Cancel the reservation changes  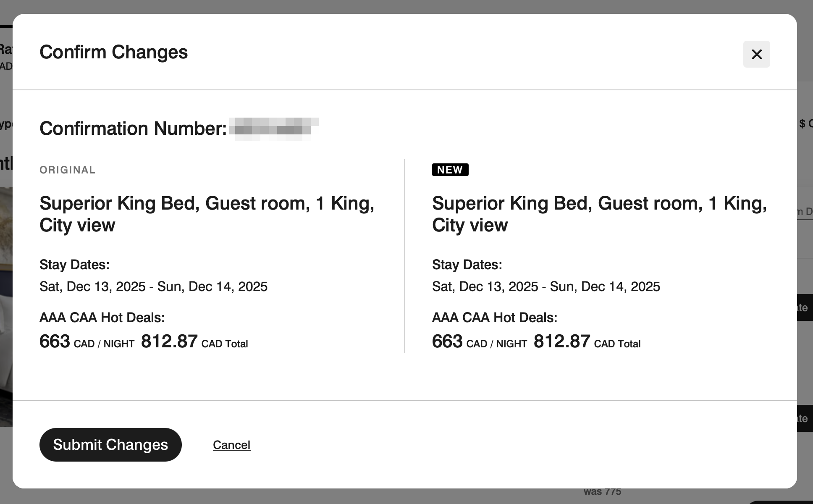tap(231, 445)
